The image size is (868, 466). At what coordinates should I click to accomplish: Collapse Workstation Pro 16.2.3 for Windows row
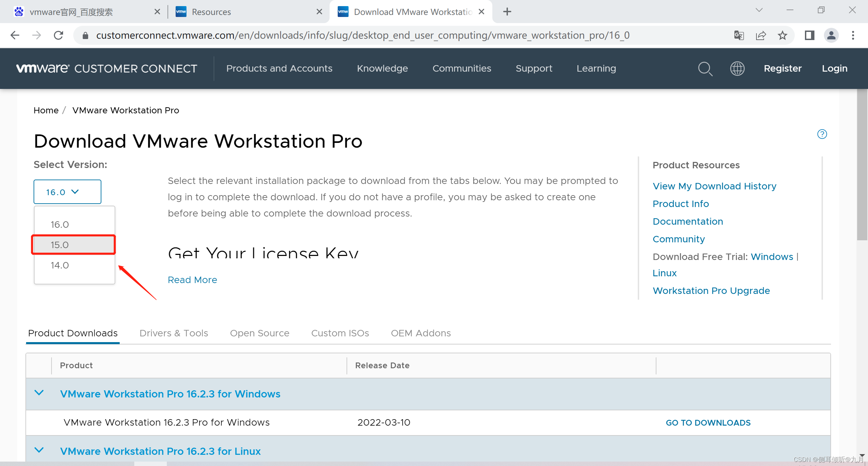coord(39,393)
